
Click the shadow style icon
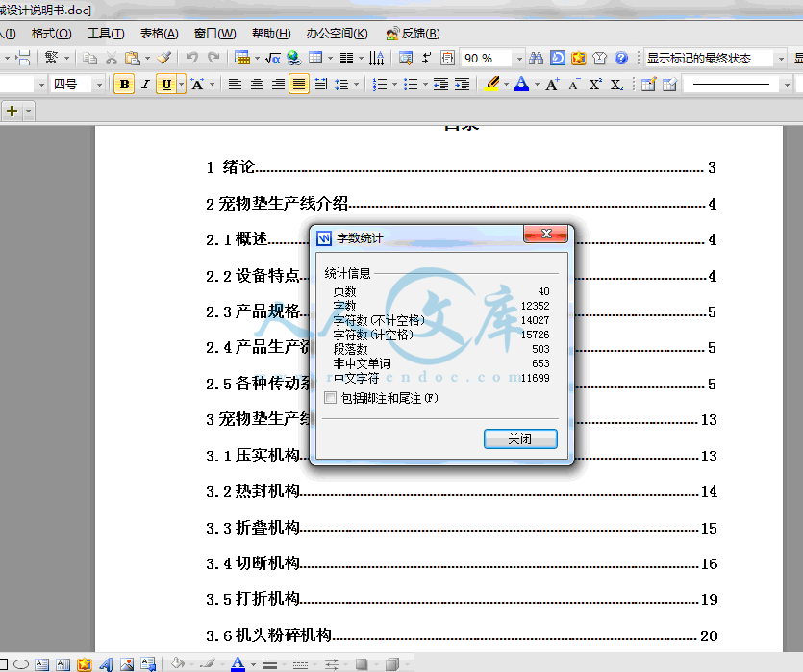point(362,664)
